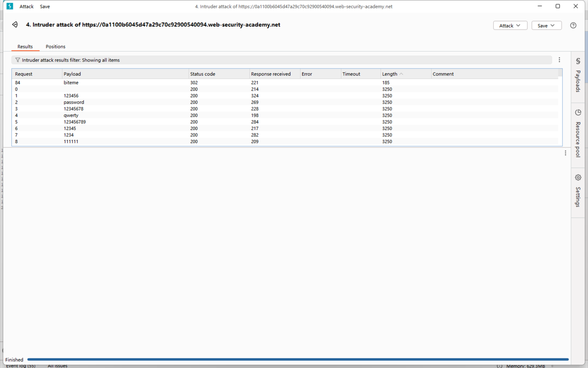The height and width of the screenshot is (368, 588).
Task: Click the back arrow beside the attack title
Action: [x=14, y=25]
